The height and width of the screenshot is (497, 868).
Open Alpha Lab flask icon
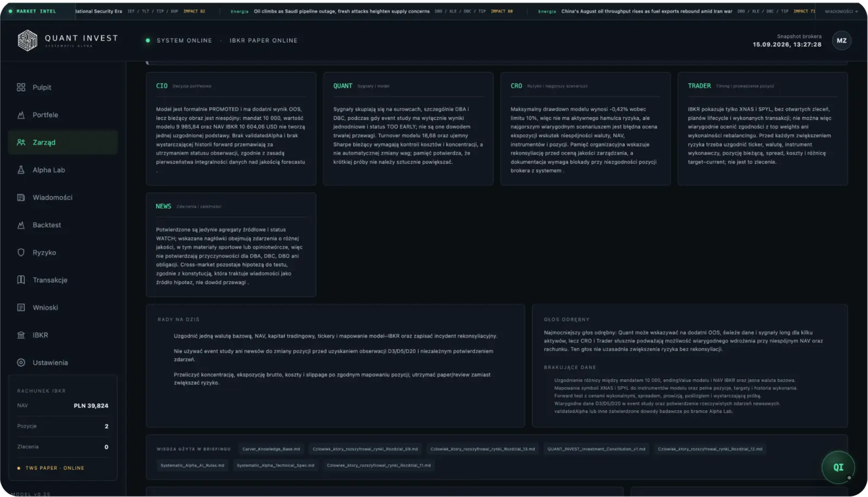click(21, 170)
